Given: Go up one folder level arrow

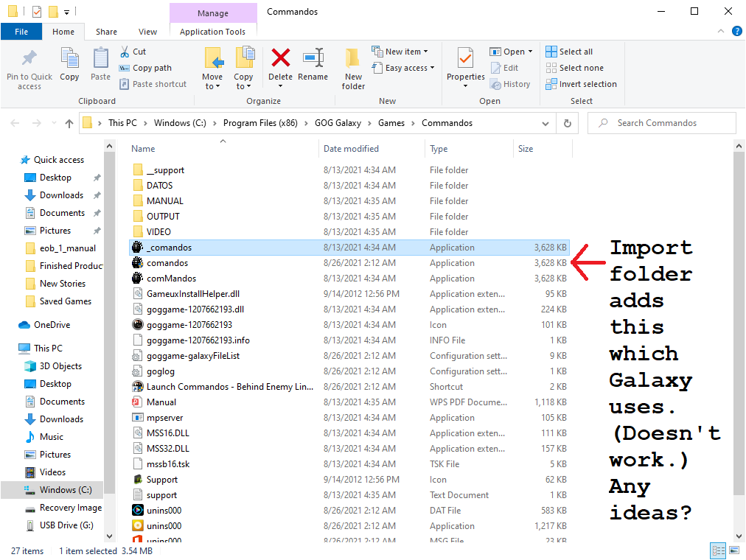Looking at the screenshot, I should click(69, 124).
